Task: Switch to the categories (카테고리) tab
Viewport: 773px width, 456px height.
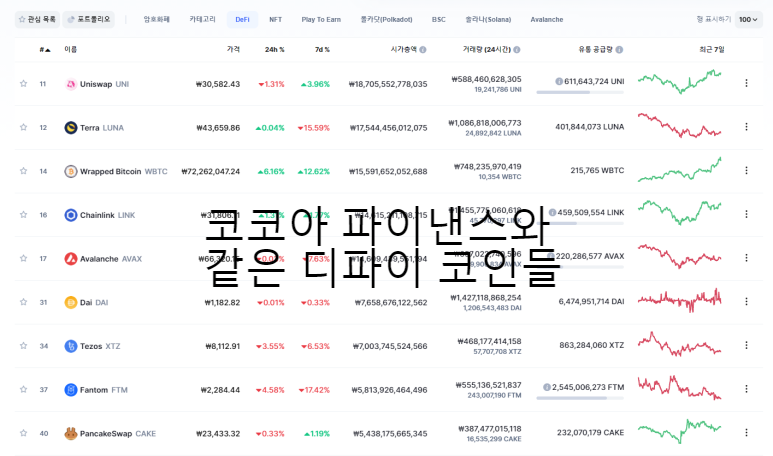Action: [202, 20]
